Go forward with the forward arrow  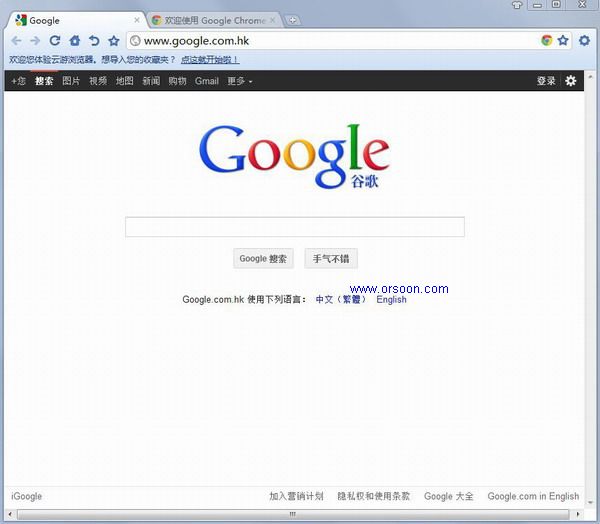point(35,41)
